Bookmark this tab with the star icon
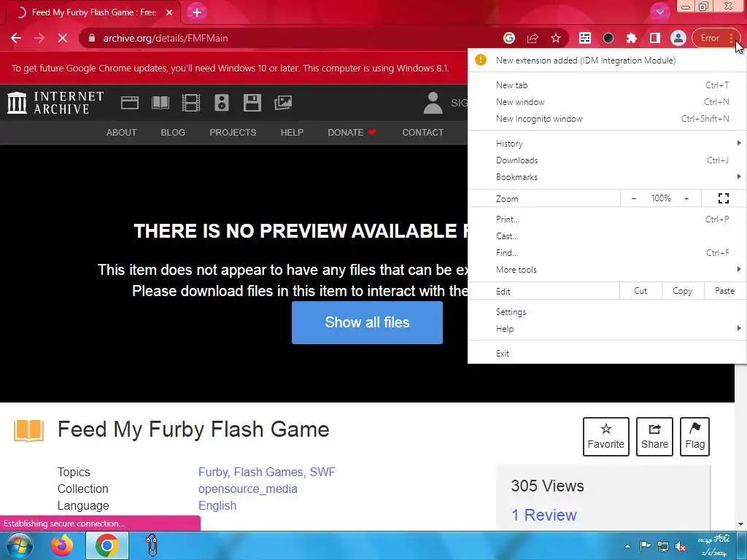747x560 pixels. 555,38
